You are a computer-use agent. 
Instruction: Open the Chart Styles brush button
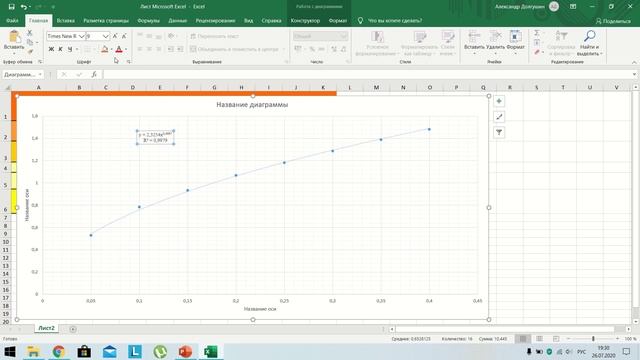499,117
